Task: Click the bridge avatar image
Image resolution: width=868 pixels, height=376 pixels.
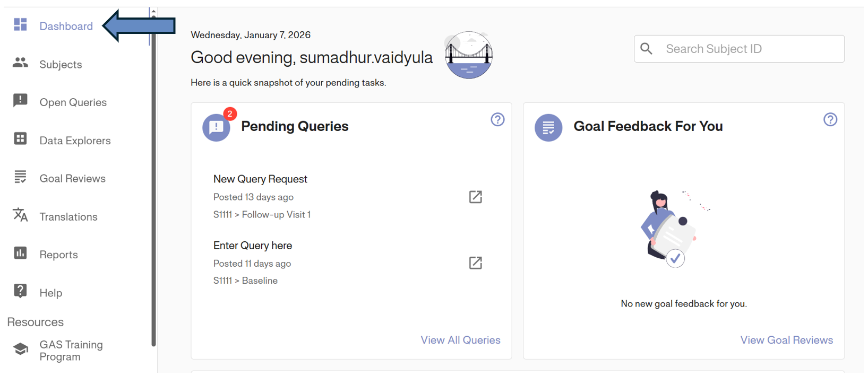Action: click(469, 55)
